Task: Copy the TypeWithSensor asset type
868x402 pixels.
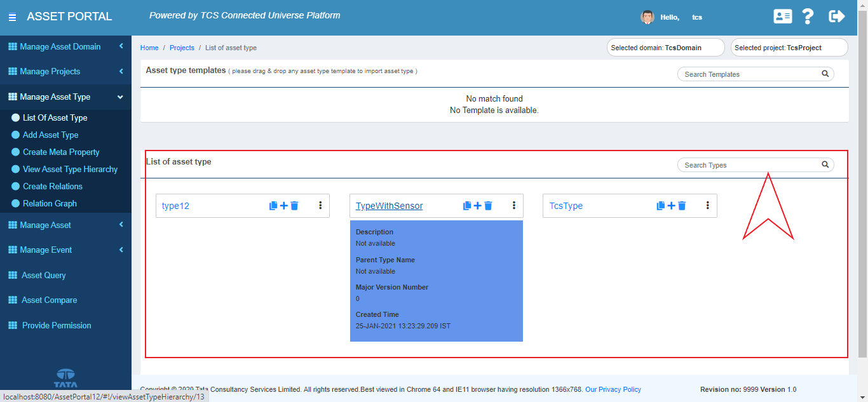Action: pos(467,206)
